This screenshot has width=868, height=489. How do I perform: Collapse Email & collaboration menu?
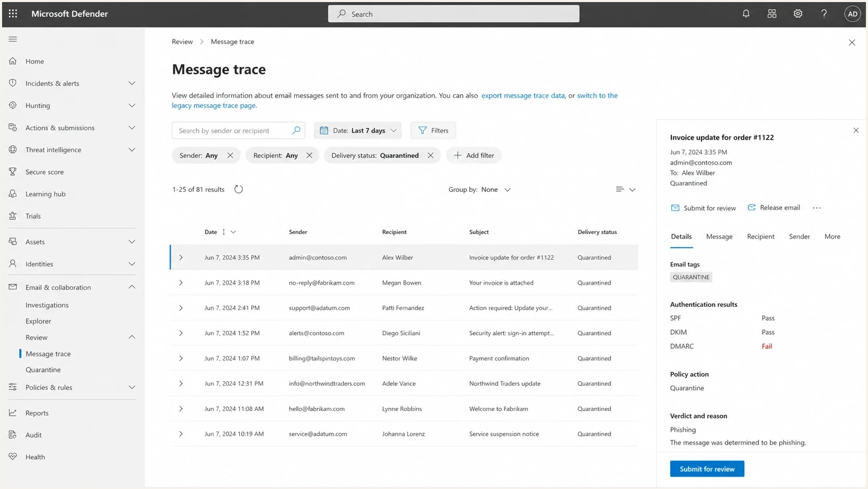tap(132, 287)
